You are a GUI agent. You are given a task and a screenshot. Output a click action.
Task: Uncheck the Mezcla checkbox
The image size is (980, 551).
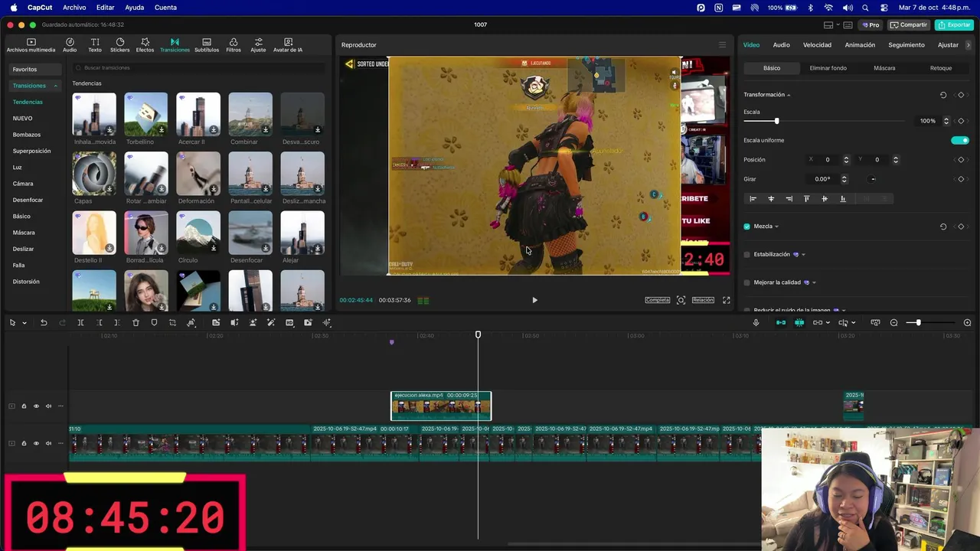pos(747,227)
